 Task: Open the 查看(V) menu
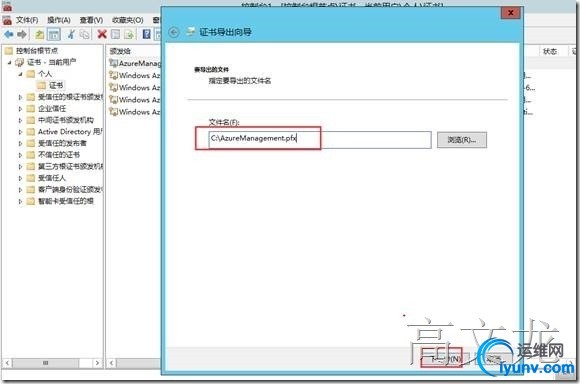click(91, 20)
